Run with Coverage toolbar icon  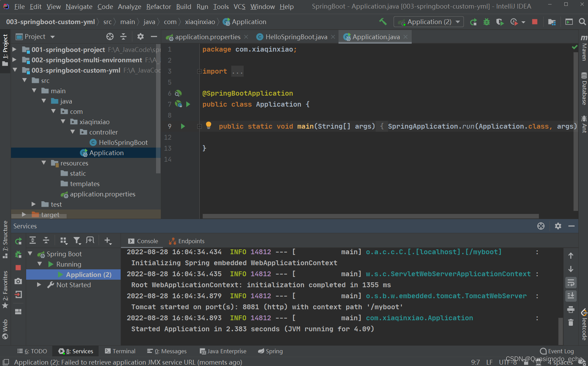pos(500,22)
